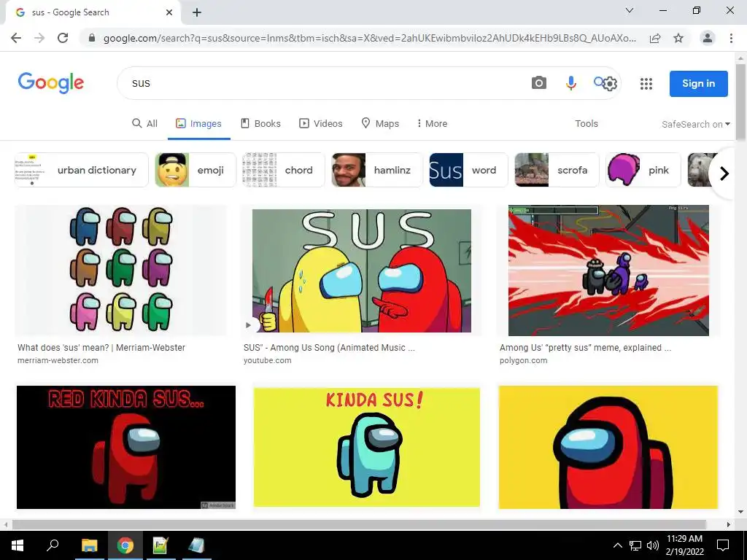This screenshot has height=560, width=747.
Task: Show more suggestion chips with right arrow
Action: coord(724,174)
